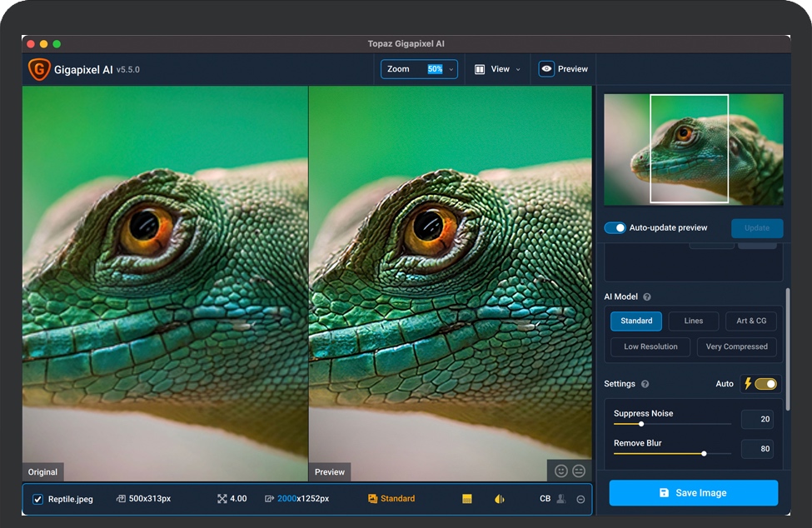Toggle Auto-update preview switch
Image resolution: width=812 pixels, height=528 pixels.
(615, 228)
